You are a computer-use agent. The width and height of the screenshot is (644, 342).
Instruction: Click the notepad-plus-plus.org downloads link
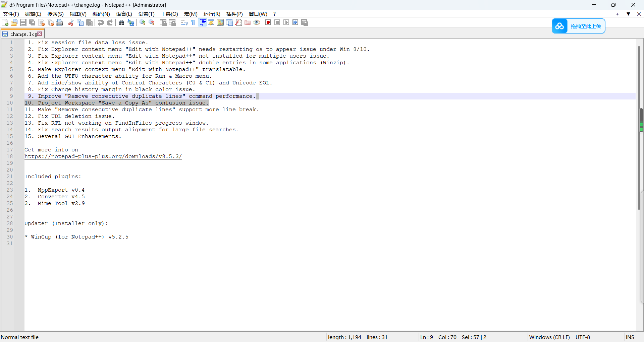click(x=103, y=156)
